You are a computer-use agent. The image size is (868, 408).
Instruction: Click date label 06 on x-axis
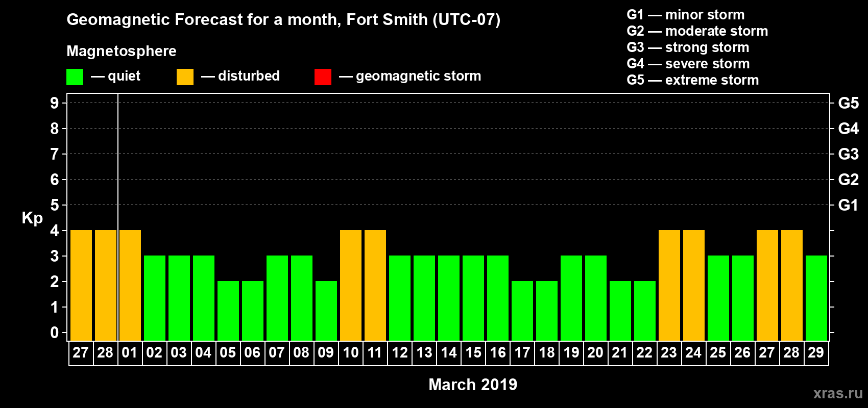click(x=252, y=353)
